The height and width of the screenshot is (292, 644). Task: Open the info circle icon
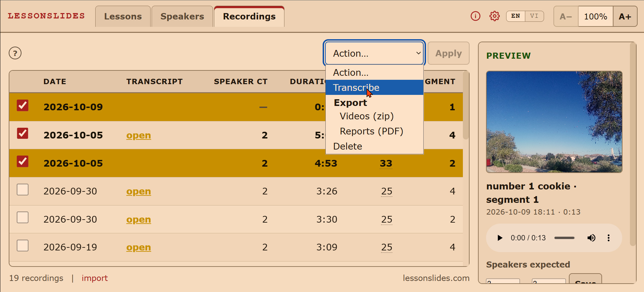(x=475, y=16)
